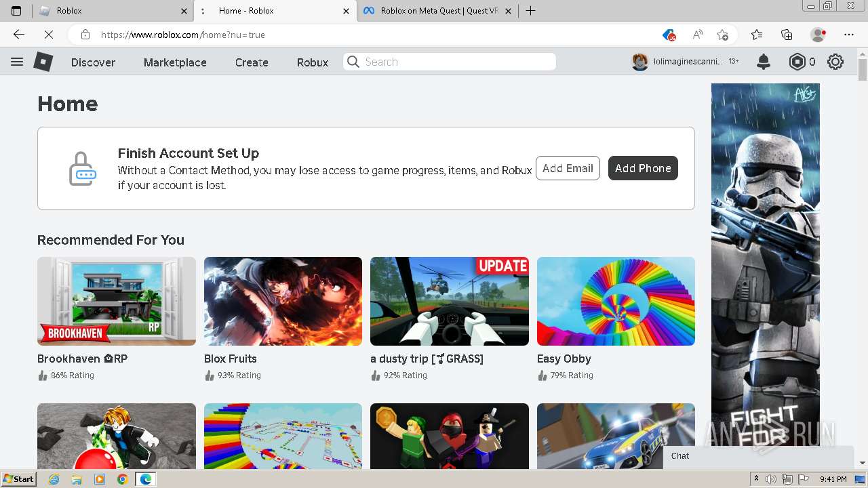Open the Blox Fruits game title
This screenshot has width=868, height=488.
coord(231,359)
